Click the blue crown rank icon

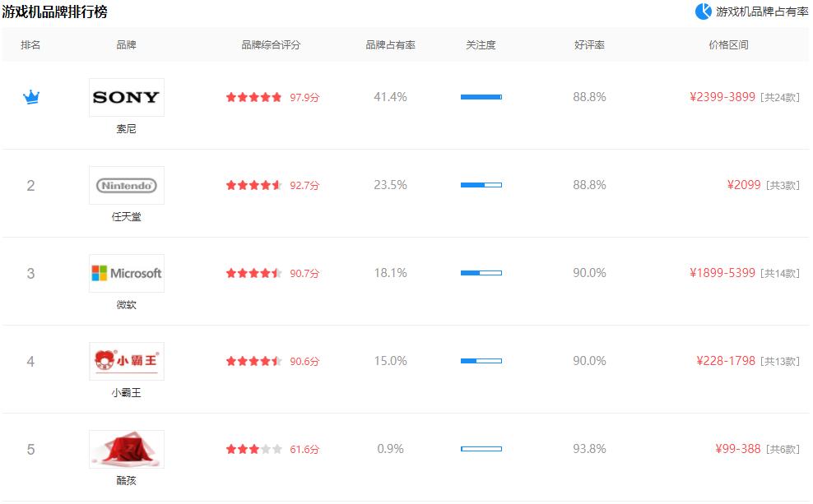pos(31,98)
